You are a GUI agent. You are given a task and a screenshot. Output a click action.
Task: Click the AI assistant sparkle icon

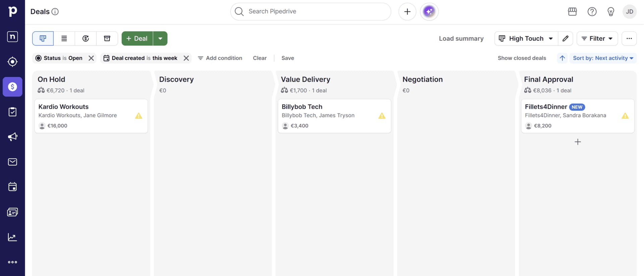pyautogui.click(x=429, y=11)
